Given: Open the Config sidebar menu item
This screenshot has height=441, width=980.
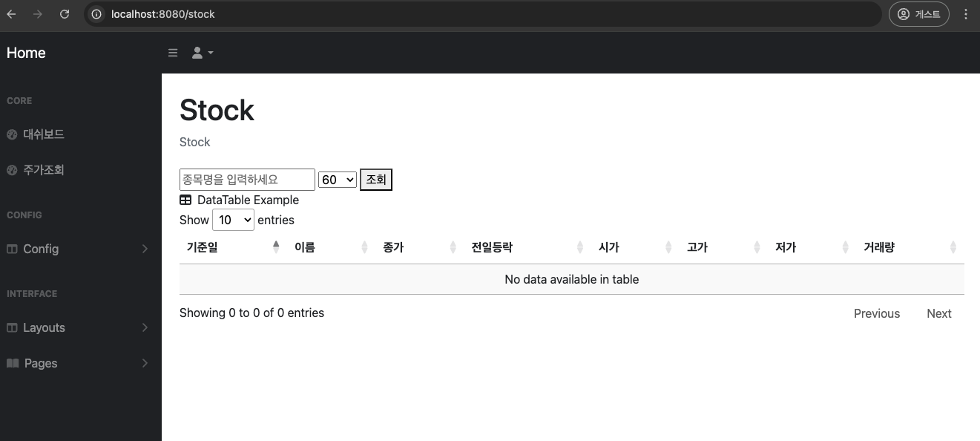Looking at the screenshot, I should (81, 249).
